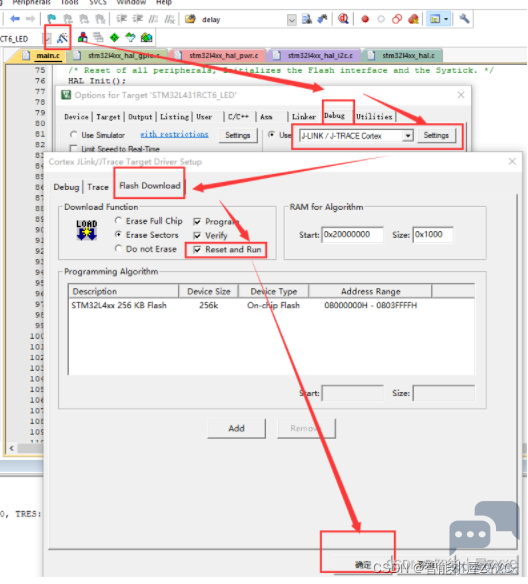
Task: Switch to the Trace tab
Action: [x=98, y=187]
